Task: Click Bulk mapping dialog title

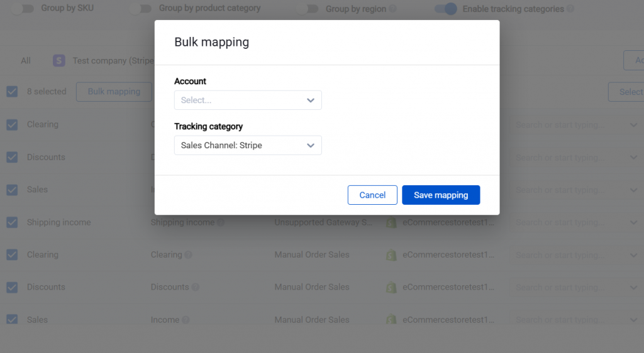Action: click(x=211, y=42)
